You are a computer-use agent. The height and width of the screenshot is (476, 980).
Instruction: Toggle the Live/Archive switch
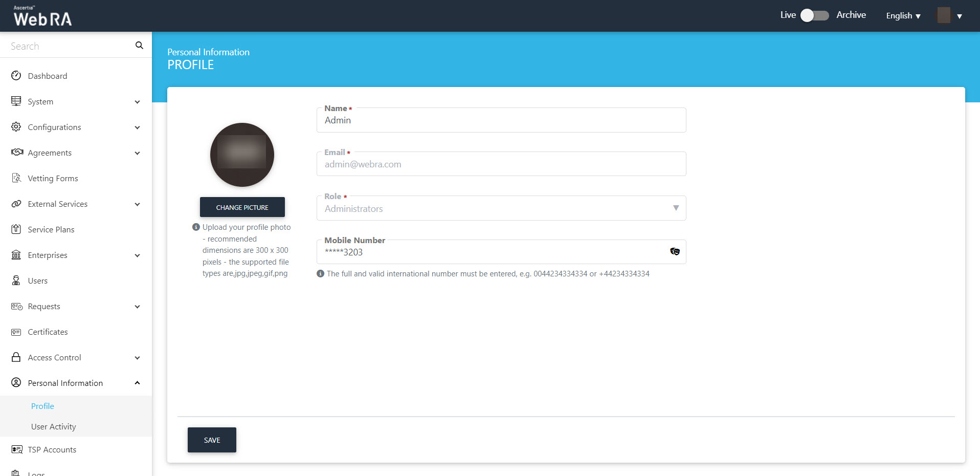pos(814,15)
